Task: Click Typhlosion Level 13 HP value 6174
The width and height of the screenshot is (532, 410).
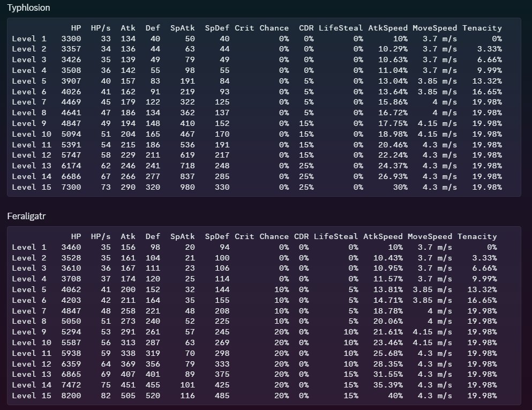Action: [x=71, y=166]
